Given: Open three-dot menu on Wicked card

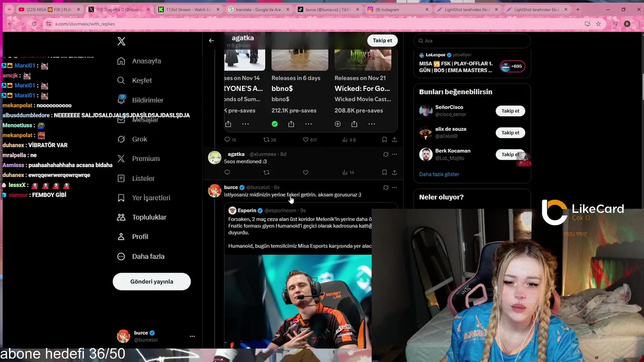Looking at the screenshot, I should click(371, 124).
